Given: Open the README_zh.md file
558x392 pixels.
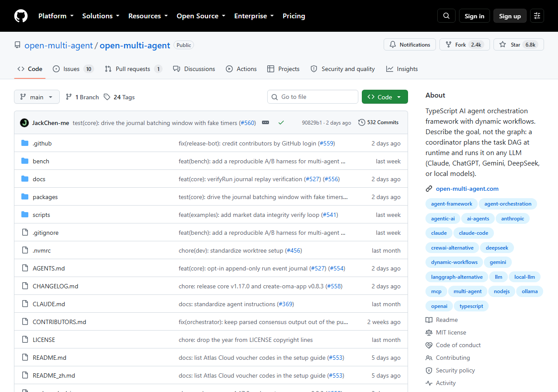Looking at the screenshot, I should click(54, 375).
